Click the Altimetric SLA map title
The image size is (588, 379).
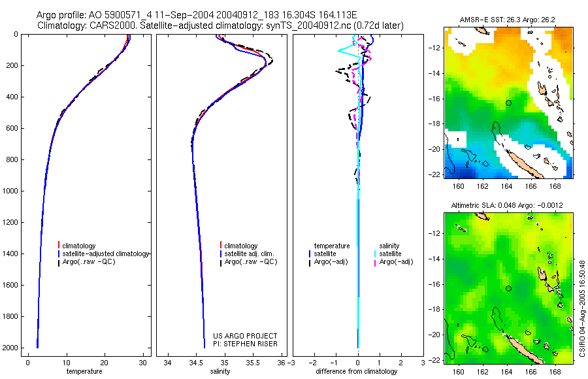(506, 205)
